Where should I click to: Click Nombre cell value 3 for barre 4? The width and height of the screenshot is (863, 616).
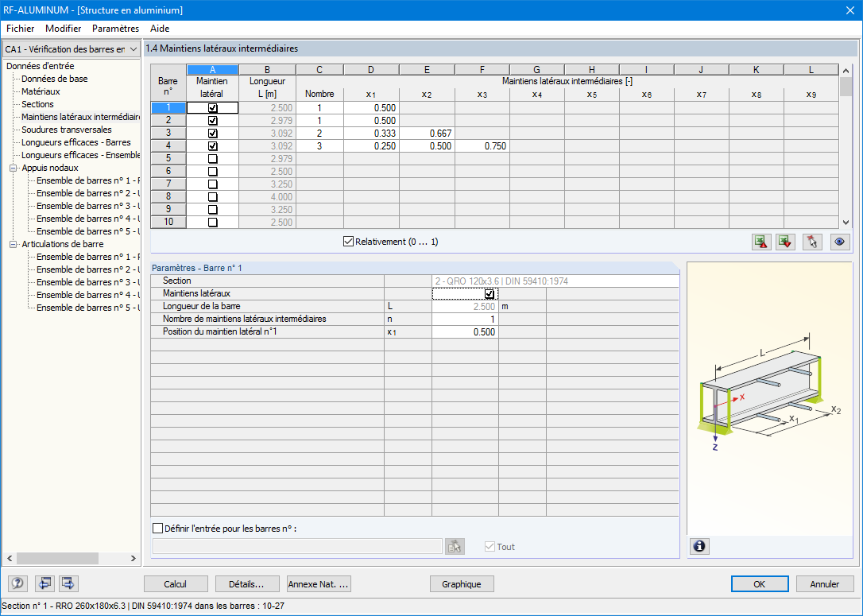click(x=319, y=146)
